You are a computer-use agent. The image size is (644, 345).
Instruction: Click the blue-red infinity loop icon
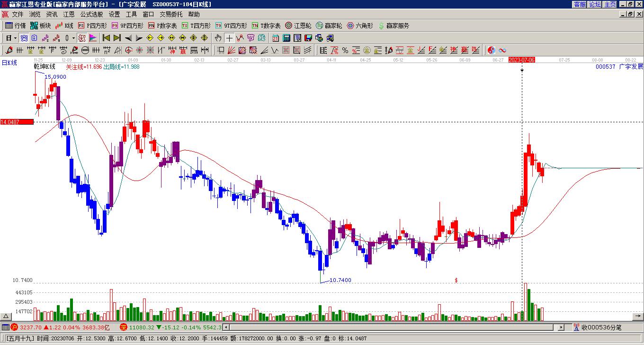tap(502, 50)
